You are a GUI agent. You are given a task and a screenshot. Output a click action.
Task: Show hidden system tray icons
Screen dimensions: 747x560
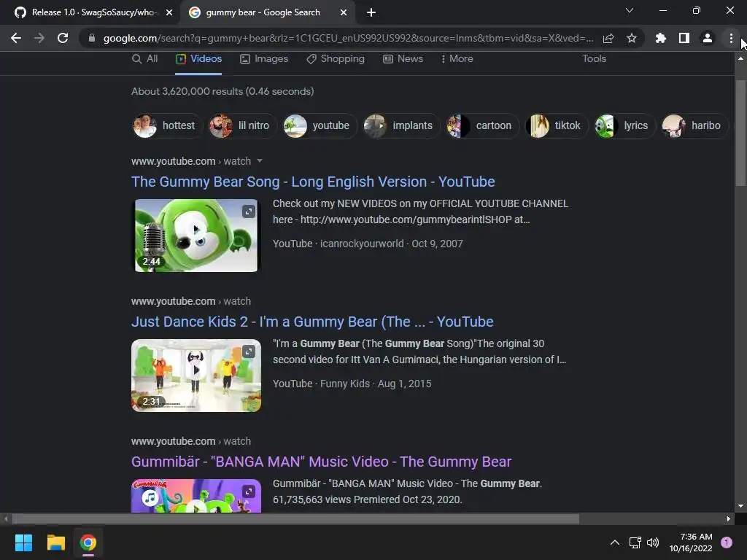click(x=614, y=542)
